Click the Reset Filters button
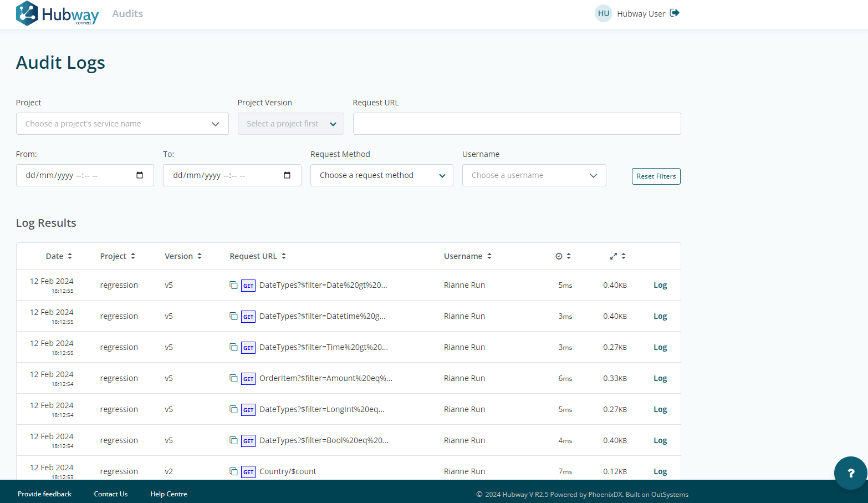 point(656,176)
